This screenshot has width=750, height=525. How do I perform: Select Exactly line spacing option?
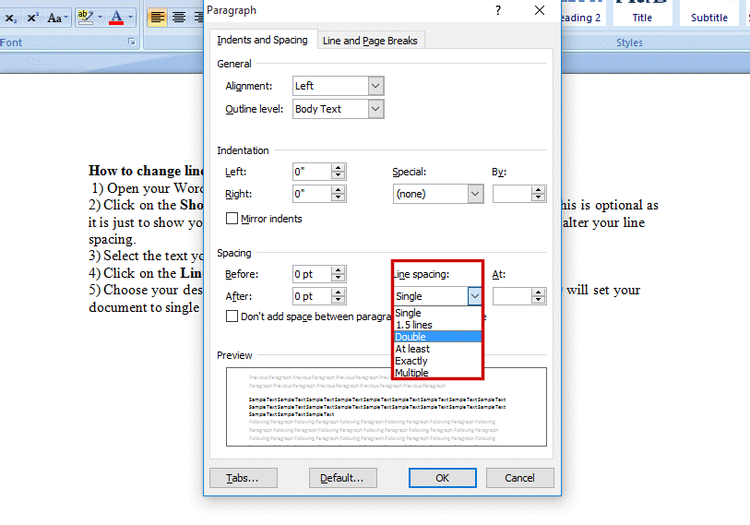point(437,361)
